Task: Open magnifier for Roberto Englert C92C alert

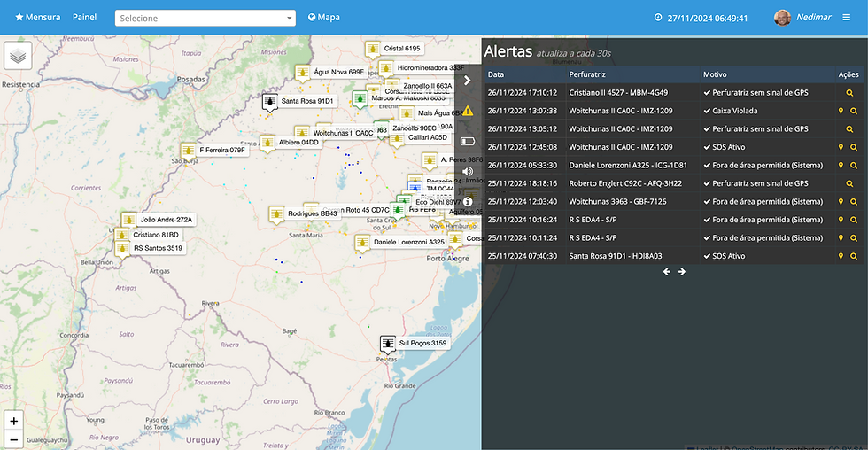Action: tap(849, 183)
